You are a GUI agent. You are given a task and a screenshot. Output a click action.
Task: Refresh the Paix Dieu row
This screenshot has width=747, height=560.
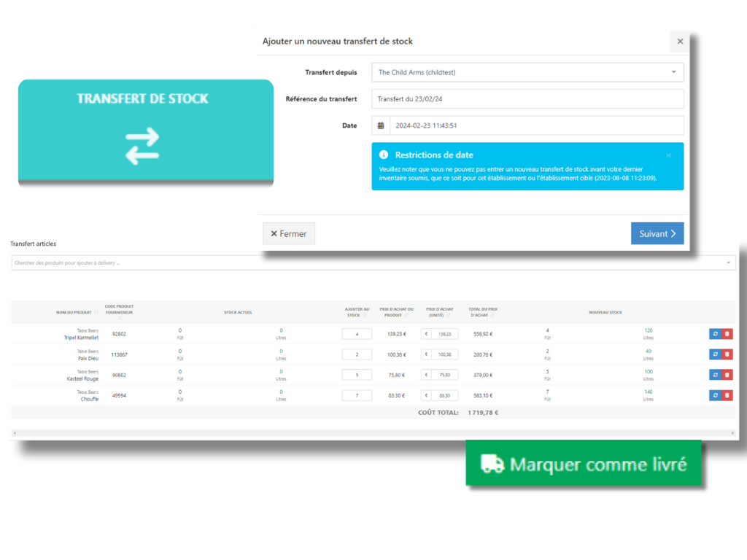(x=715, y=354)
